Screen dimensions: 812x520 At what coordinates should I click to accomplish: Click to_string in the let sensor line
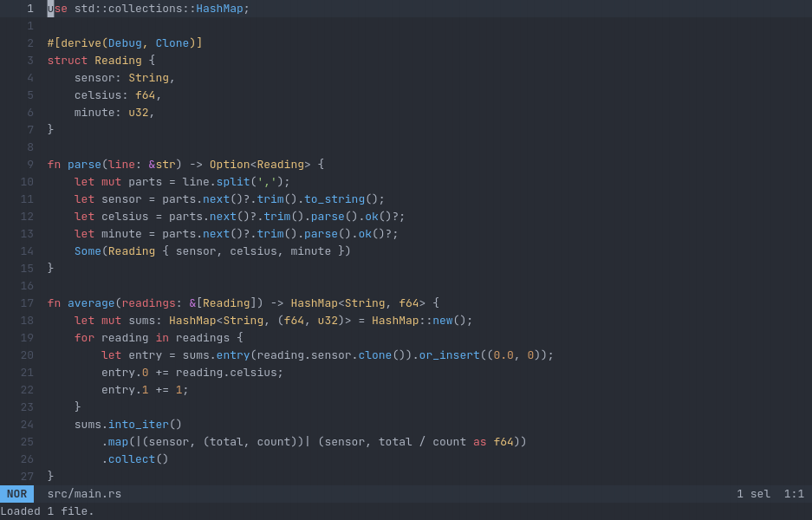click(335, 199)
